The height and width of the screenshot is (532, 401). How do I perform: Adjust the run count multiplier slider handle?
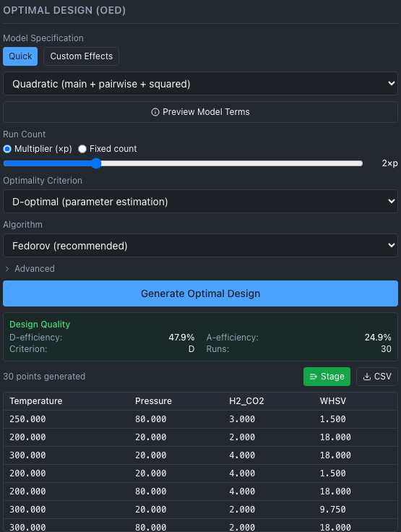pyautogui.click(x=96, y=163)
